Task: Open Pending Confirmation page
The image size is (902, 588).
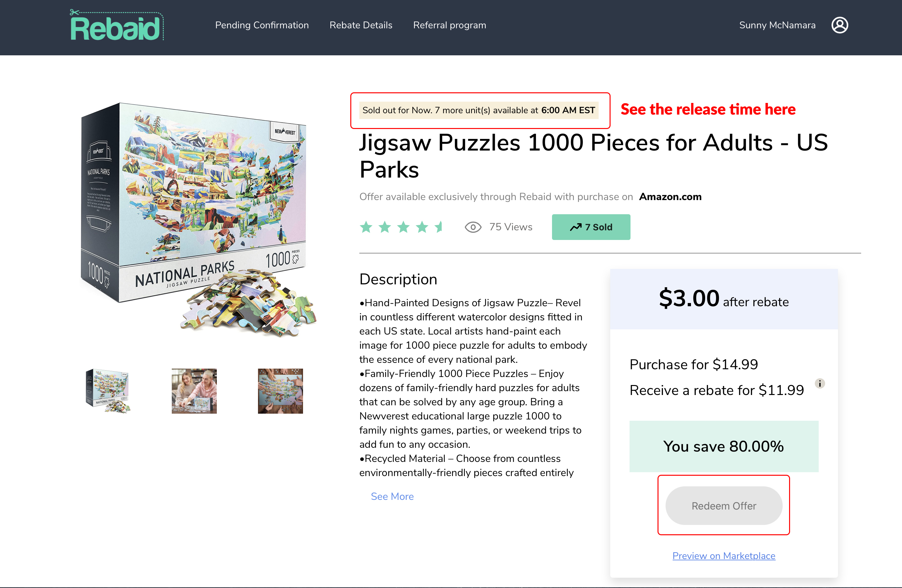Action: point(262,25)
